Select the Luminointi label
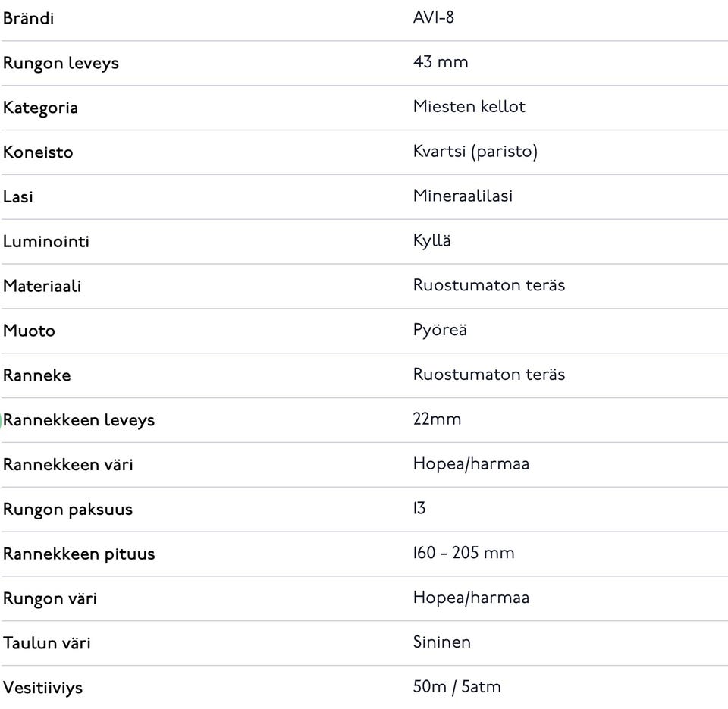728x709 pixels. [46, 242]
